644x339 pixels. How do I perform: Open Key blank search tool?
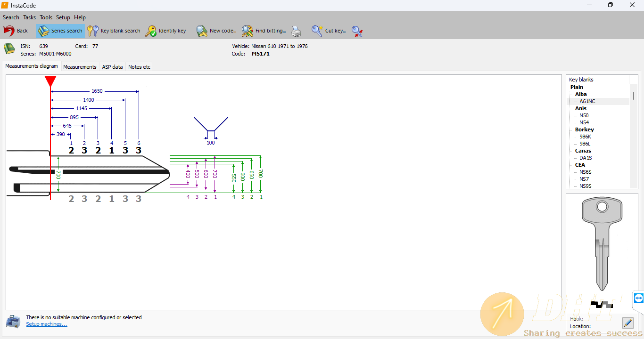114,31
